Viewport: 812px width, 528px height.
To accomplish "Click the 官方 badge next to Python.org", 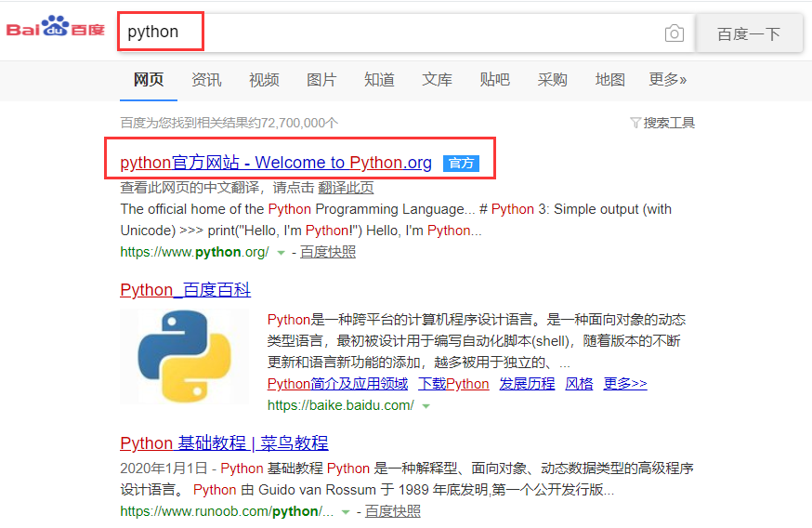I will [461, 164].
